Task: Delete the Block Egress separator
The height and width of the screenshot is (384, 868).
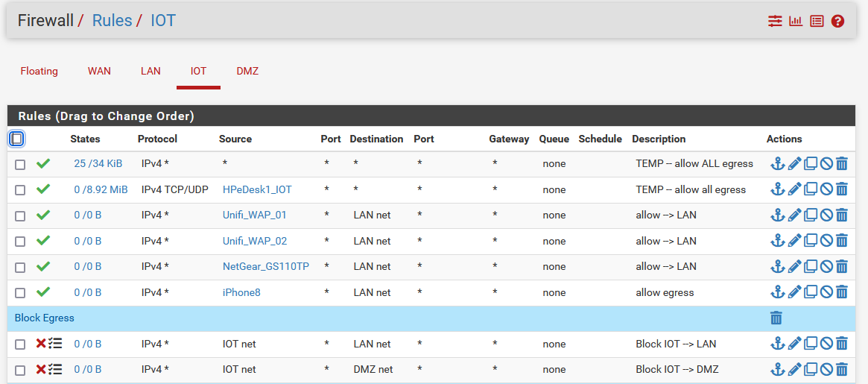Action: 776,318
